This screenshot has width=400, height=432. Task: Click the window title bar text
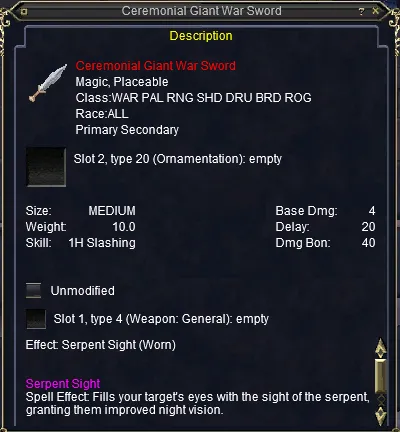point(201,11)
